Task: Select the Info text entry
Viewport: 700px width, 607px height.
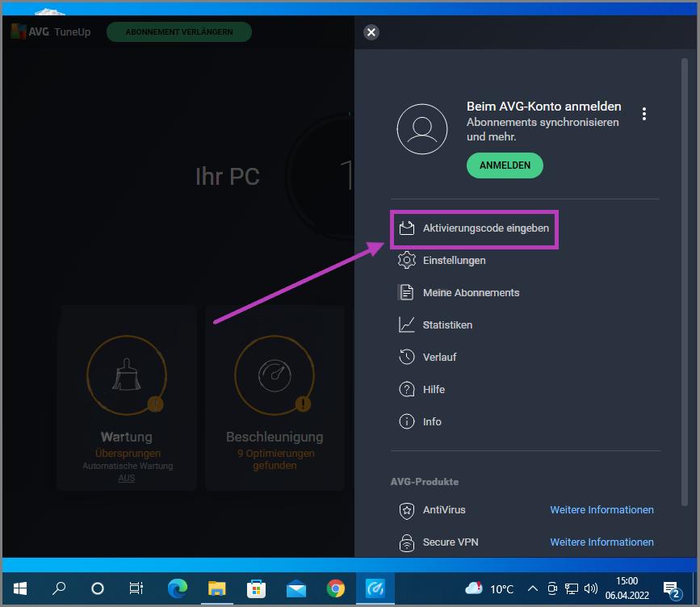Action: [432, 422]
